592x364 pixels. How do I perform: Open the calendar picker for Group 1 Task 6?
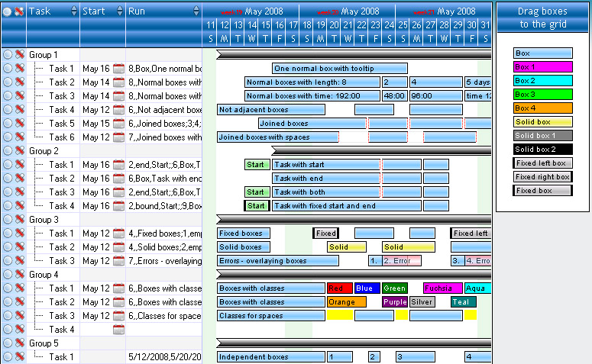118,137
